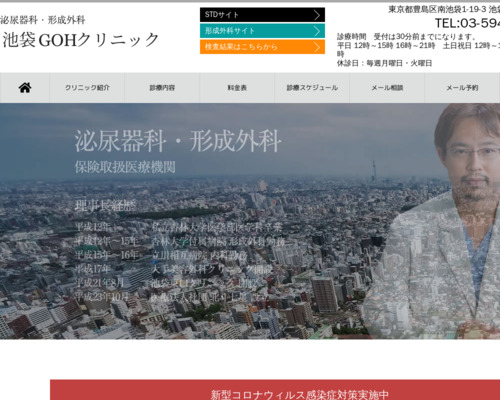This screenshot has height=400, width=500.
Task: Click the 平成21年8月 career history row
Action: pos(167,283)
